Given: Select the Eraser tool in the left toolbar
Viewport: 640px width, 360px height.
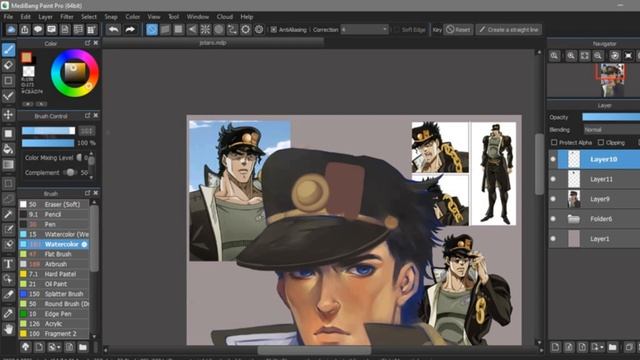Looking at the screenshot, I should point(8,65).
